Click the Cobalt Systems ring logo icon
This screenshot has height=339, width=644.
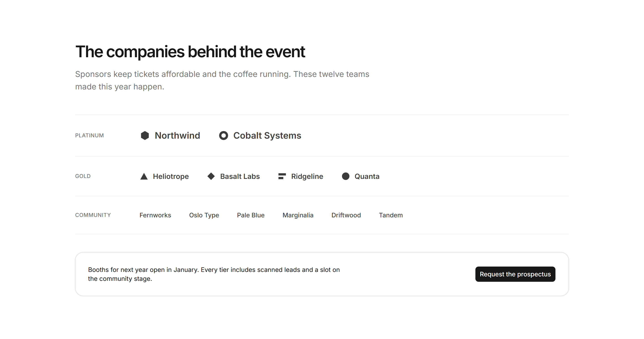(x=224, y=136)
